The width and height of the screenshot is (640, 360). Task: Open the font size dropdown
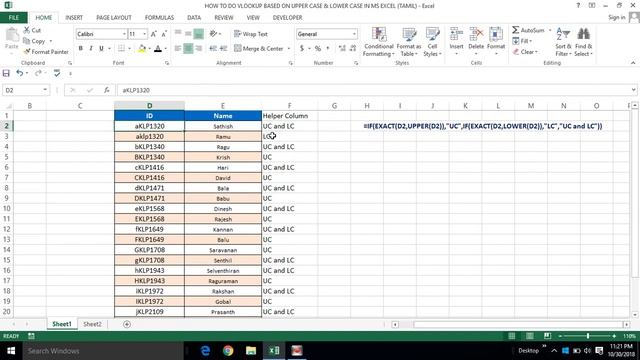point(144,34)
